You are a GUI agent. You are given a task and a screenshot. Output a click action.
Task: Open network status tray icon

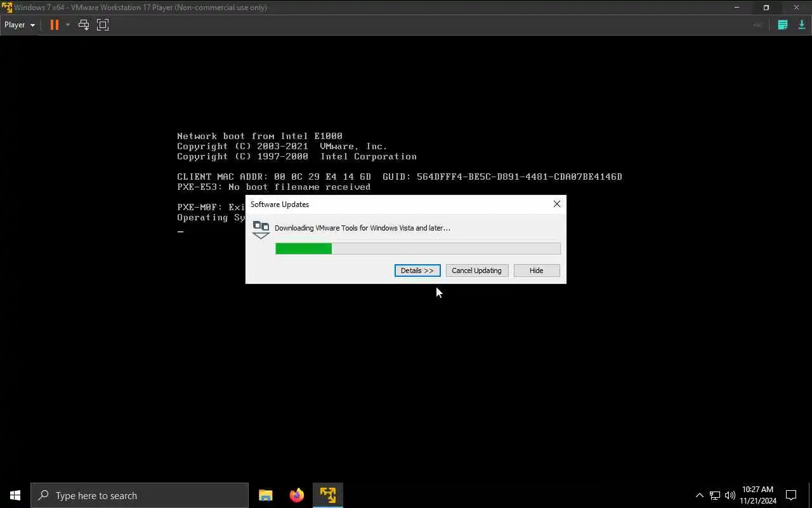pyautogui.click(x=715, y=495)
